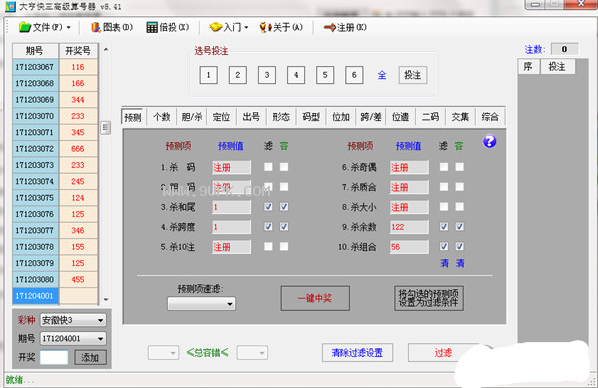Select number box 6 in 选号投注

(354, 75)
